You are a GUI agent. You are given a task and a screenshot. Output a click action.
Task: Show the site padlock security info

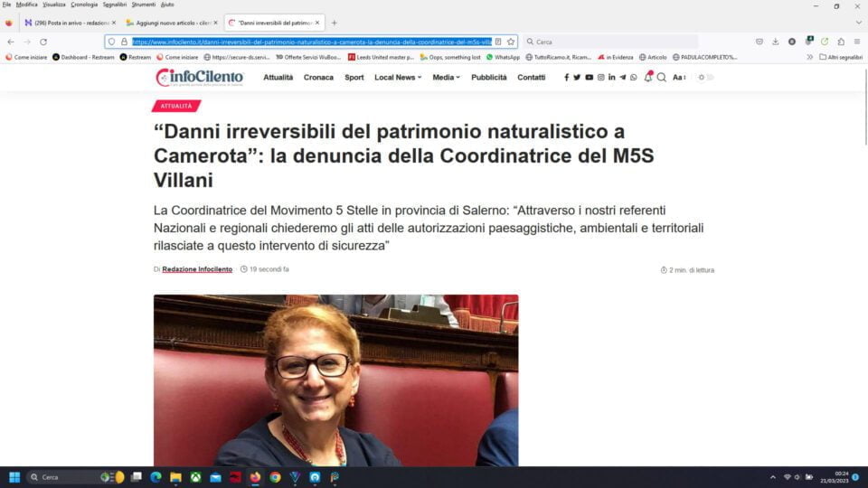pyautogui.click(x=124, y=42)
